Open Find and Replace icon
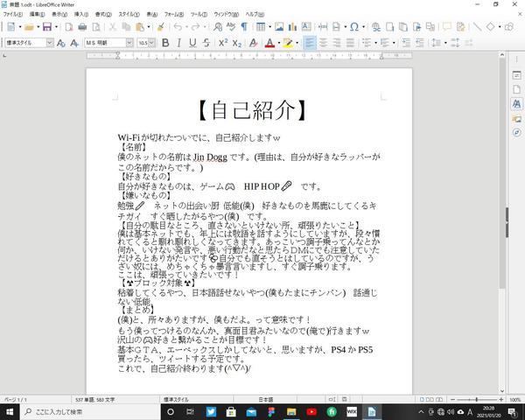525x420 pixels. [218, 27]
